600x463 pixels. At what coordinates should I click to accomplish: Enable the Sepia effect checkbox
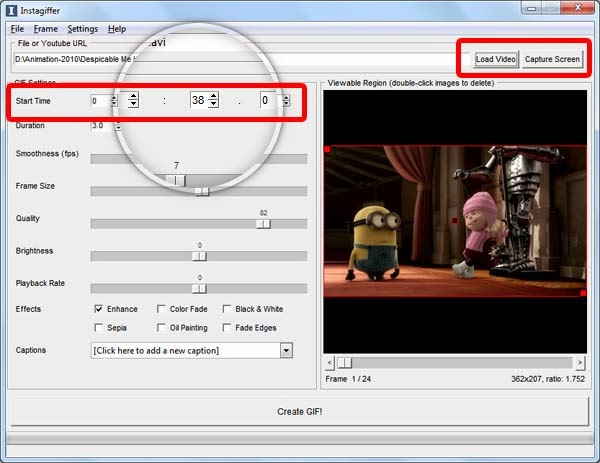(99, 328)
